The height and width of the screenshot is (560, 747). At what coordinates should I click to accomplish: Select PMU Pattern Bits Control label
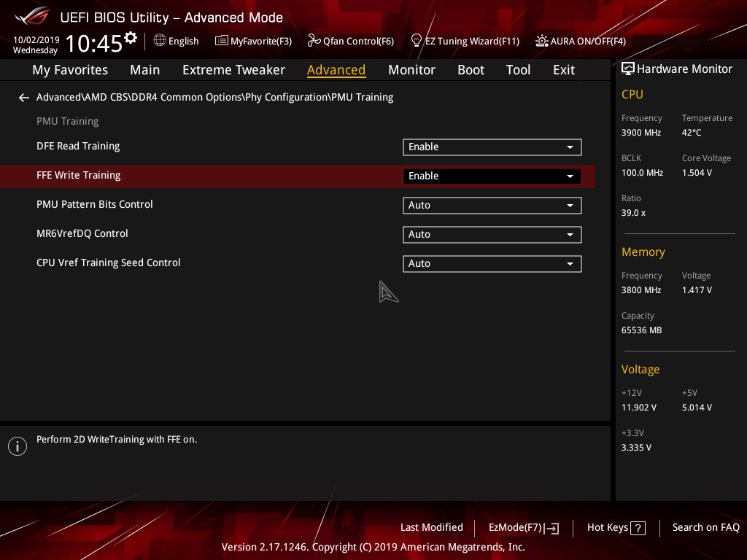click(x=94, y=204)
